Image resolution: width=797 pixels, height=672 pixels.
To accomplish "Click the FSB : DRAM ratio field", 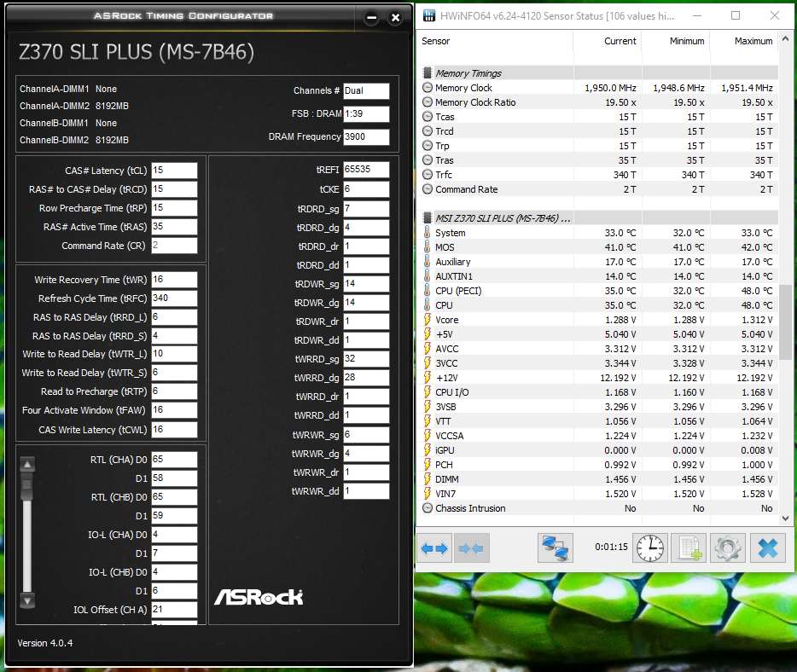I will [x=366, y=113].
